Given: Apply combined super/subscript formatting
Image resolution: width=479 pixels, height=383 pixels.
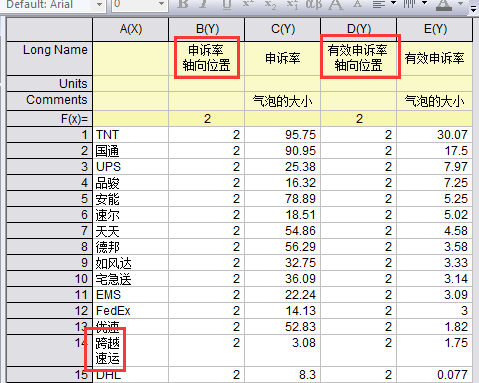Looking at the screenshot, I should [292, 4].
